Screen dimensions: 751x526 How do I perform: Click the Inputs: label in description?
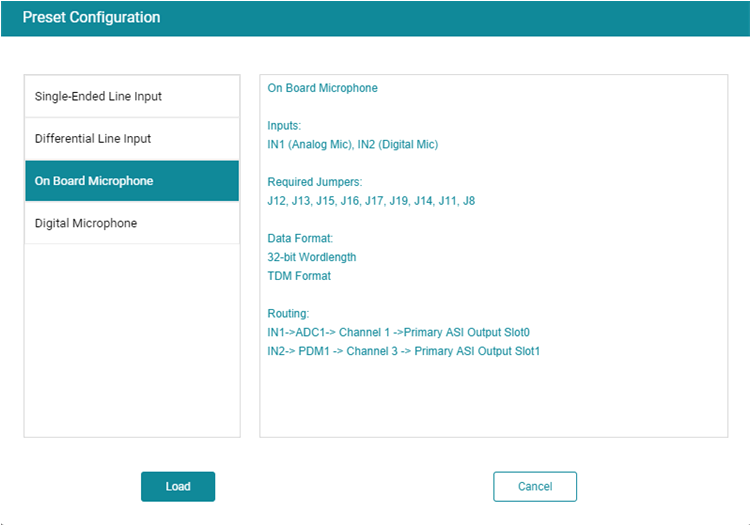click(x=284, y=126)
